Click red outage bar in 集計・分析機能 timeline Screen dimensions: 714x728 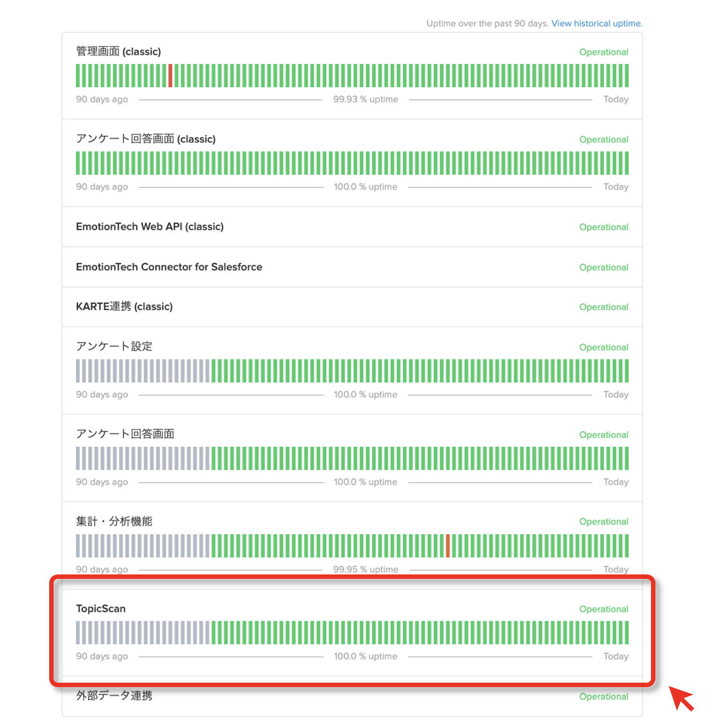click(448, 546)
